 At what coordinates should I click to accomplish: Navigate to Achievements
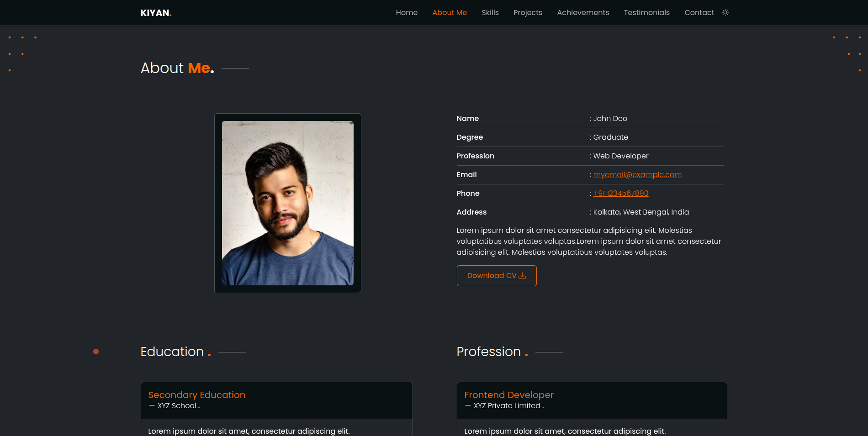[x=583, y=13]
